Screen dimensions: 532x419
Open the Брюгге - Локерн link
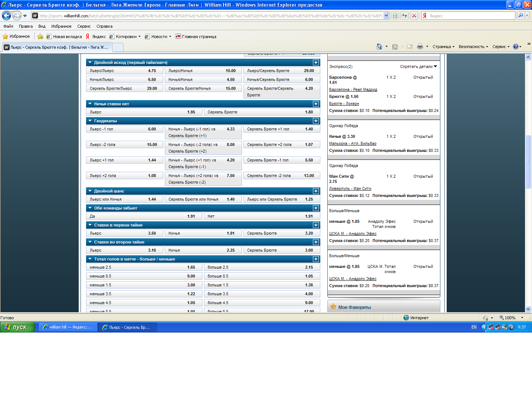coord(344,103)
